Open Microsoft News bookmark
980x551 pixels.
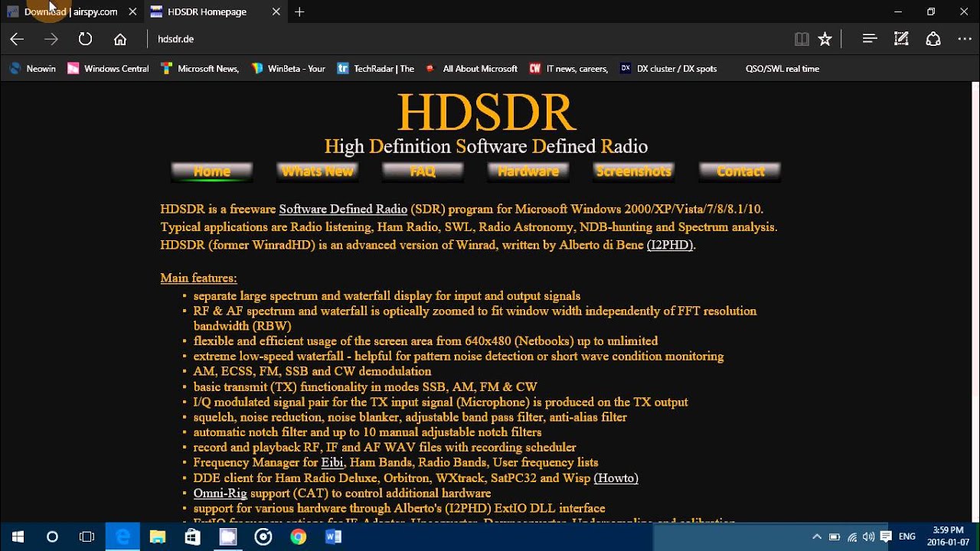[x=200, y=69]
